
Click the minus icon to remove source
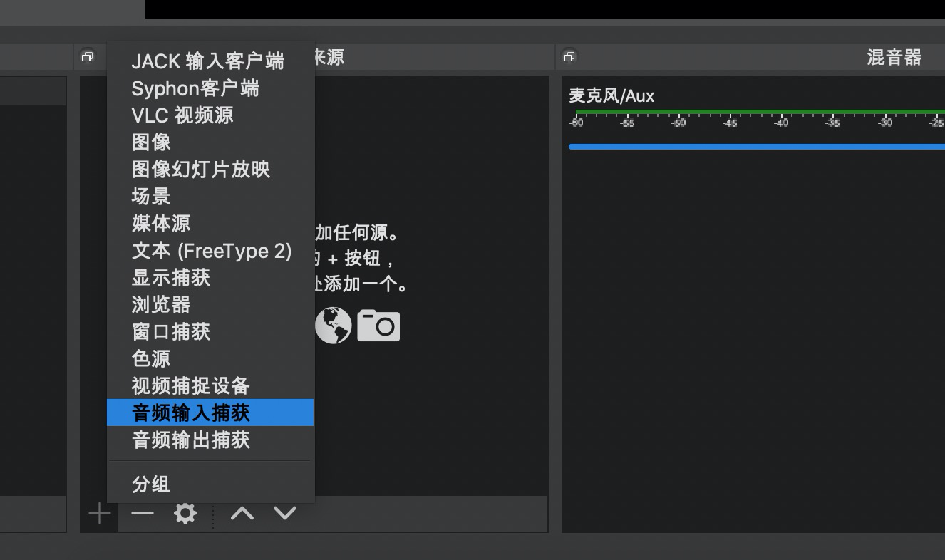point(143,513)
